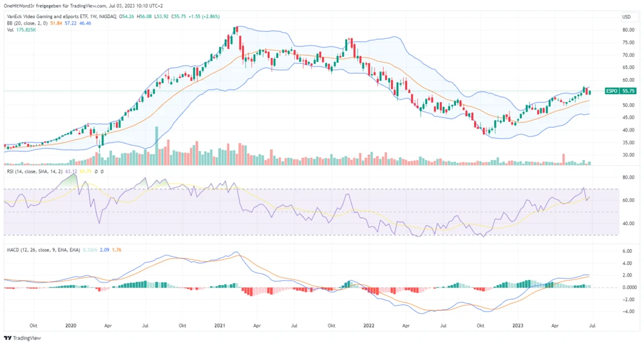Viewport: 644px width, 345px height.
Task: Click the 2022 label on the time axis
Action: (x=370, y=326)
